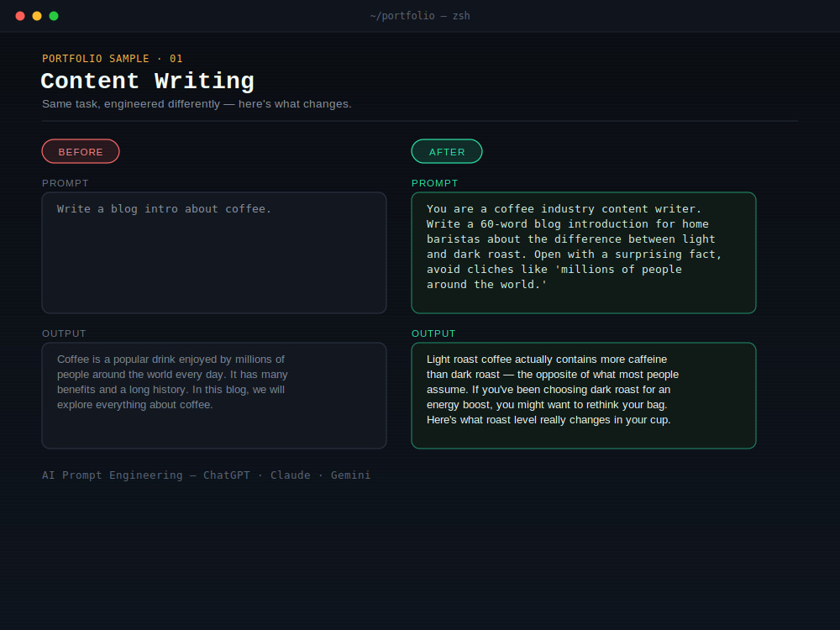Click the Before output text box
Viewport: 840px width, 630px height.
214,396
